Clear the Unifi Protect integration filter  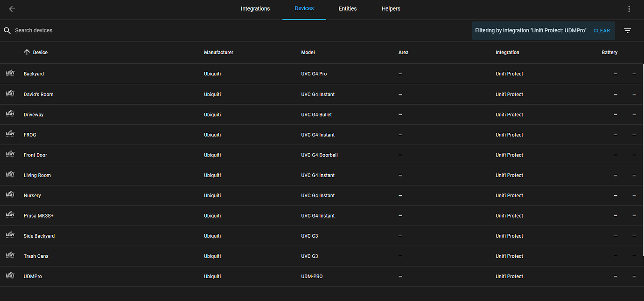click(x=602, y=30)
